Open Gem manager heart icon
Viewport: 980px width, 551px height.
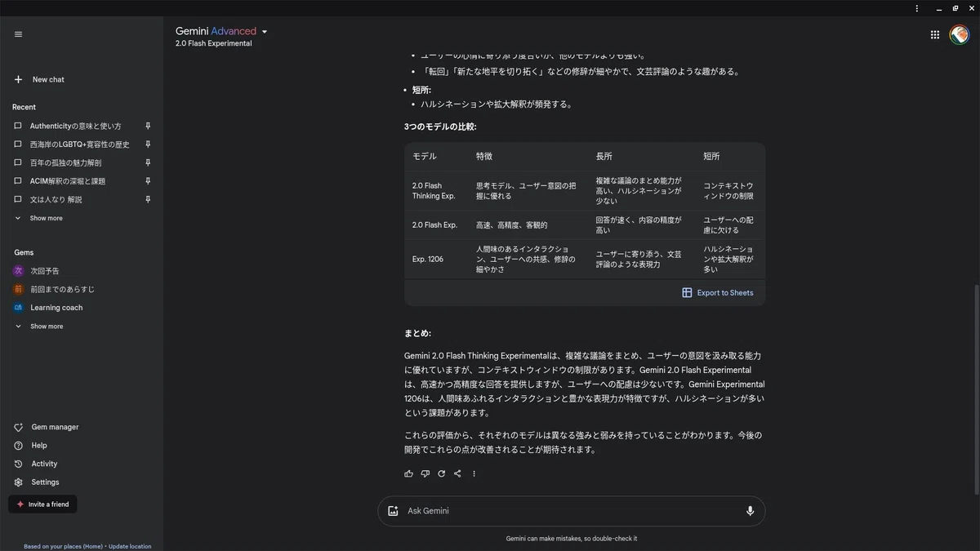pyautogui.click(x=18, y=428)
